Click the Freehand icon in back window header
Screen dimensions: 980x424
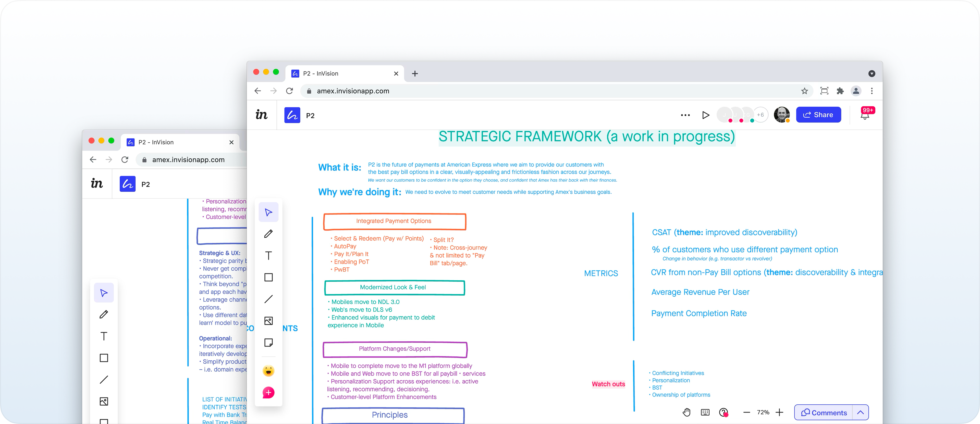pos(127,184)
